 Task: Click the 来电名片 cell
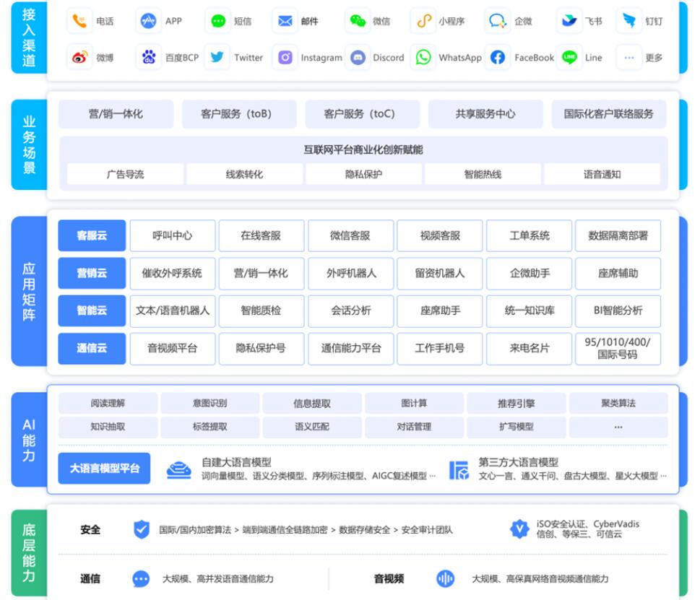[x=529, y=348]
